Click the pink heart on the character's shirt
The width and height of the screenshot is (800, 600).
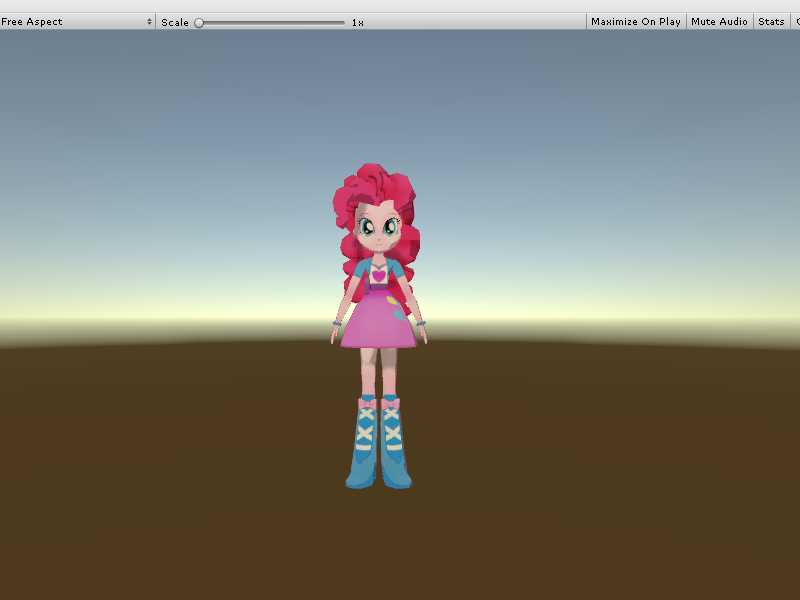pos(379,272)
